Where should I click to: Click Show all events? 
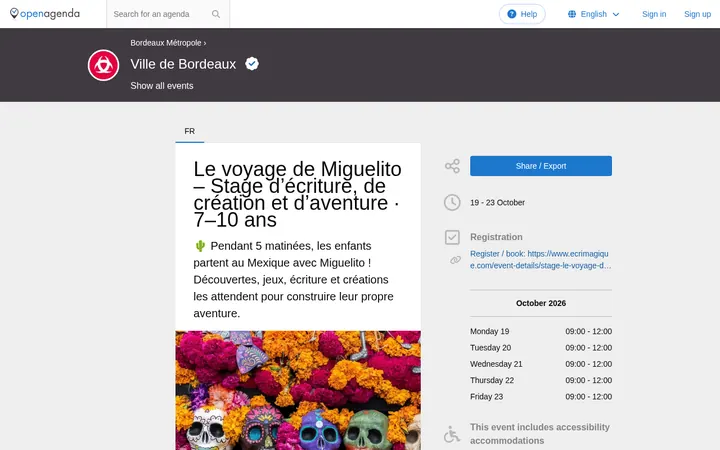[x=162, y=86]
